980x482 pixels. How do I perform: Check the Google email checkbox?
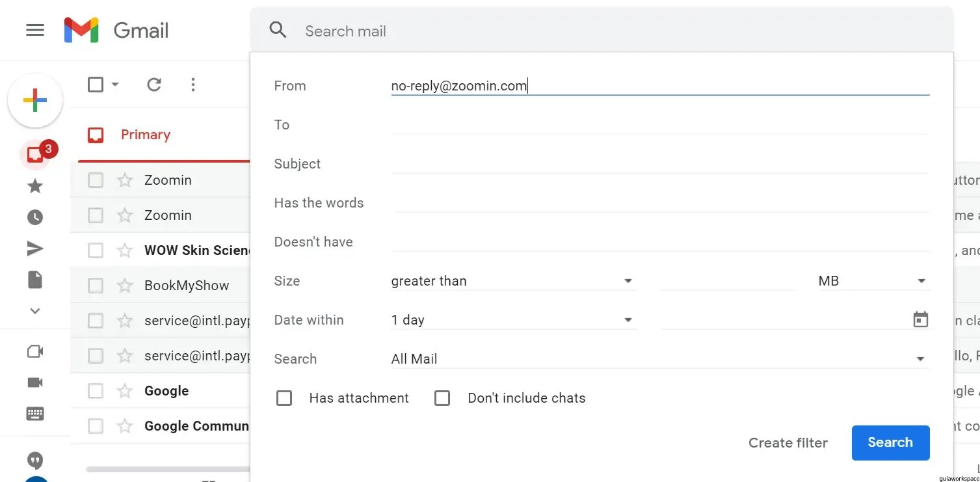click(x=96, y=391)
